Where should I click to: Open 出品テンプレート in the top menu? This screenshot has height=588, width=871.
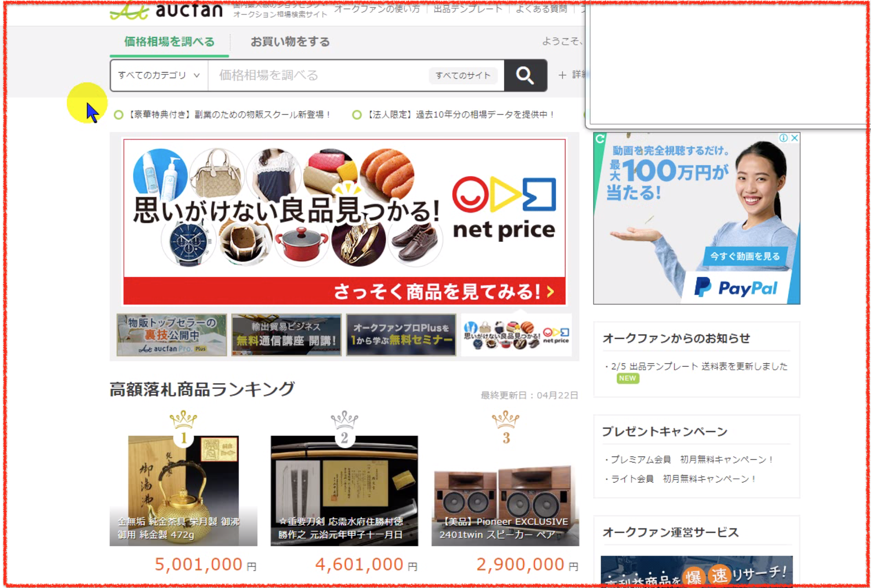coord(468,9)
